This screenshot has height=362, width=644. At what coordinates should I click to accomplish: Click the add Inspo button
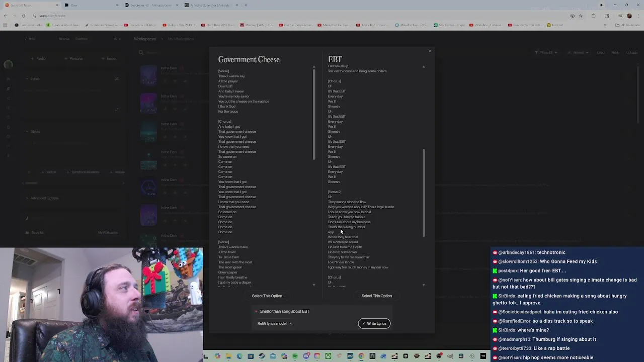[109, 58]
